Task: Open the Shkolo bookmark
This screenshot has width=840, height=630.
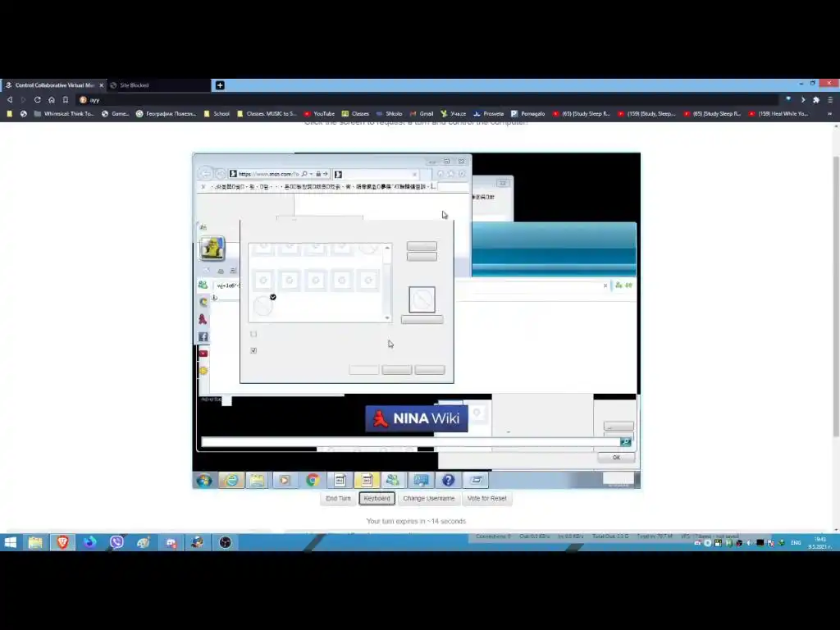Action: coord(390,113)
